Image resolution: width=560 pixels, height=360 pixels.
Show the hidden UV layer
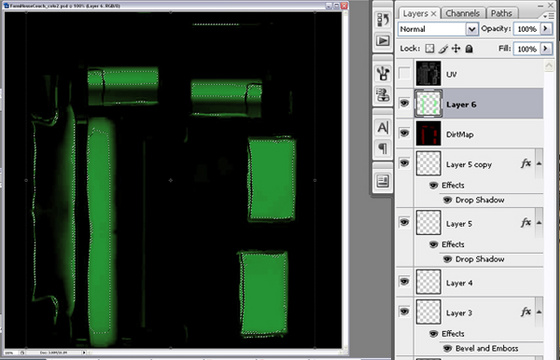pyautogui.click(x=404, y=74)
